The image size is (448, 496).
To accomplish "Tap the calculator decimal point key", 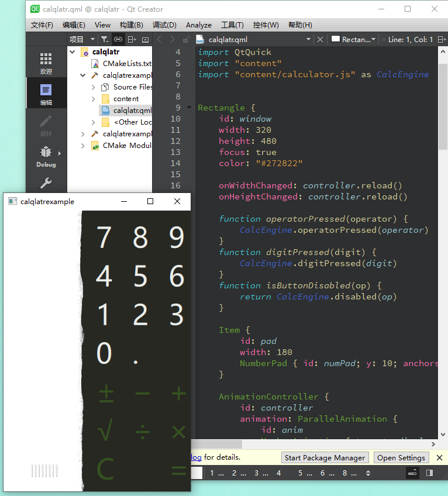I will point(136,362).
